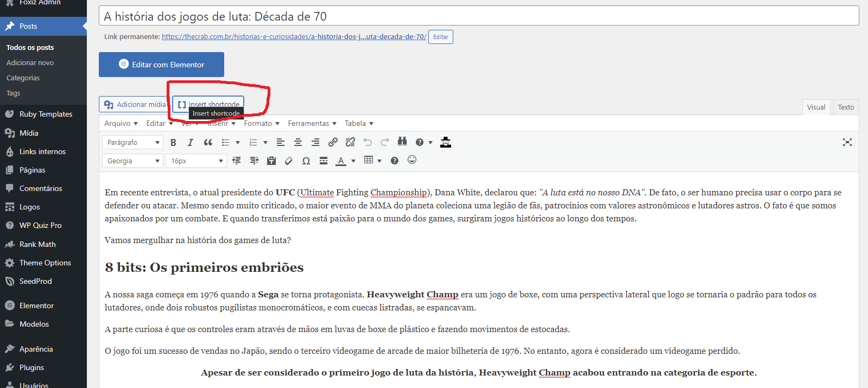
Task: Toggle paste as text clipboard icon
Action: [271, 161]
